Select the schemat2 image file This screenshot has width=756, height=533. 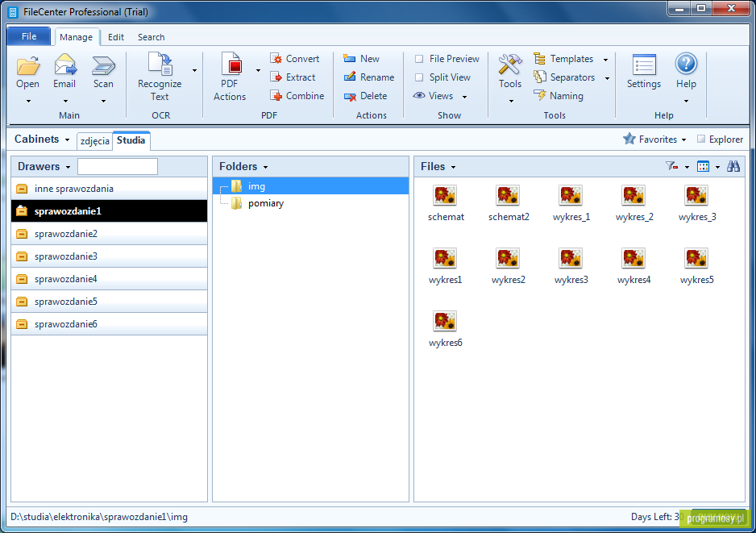point(509,203)
